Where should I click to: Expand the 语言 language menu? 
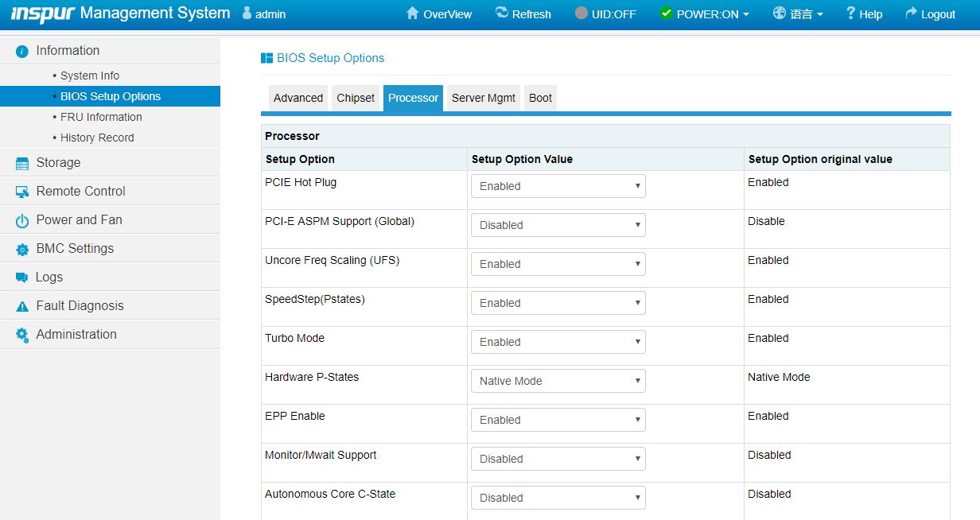pyautogui.click(x=798, y=14)
